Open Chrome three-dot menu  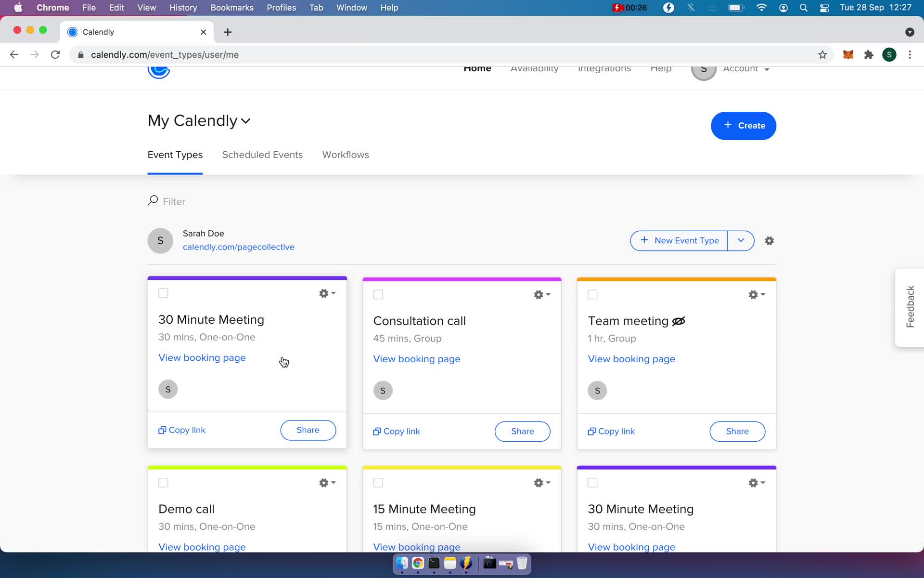[910, 54]
